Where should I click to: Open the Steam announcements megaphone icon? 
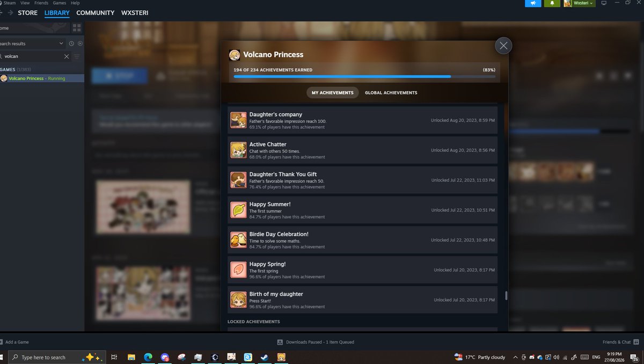point(533,3)
